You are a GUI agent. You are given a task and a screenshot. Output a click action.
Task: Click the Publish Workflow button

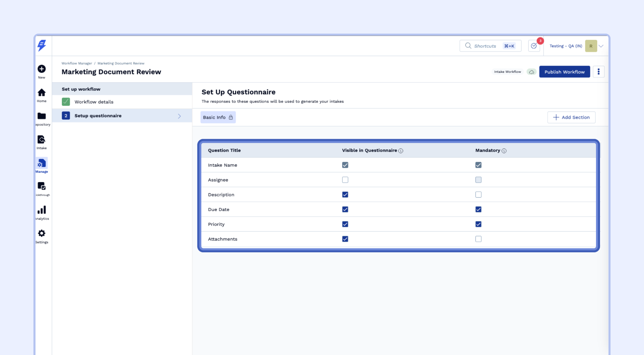pos(564,72)
